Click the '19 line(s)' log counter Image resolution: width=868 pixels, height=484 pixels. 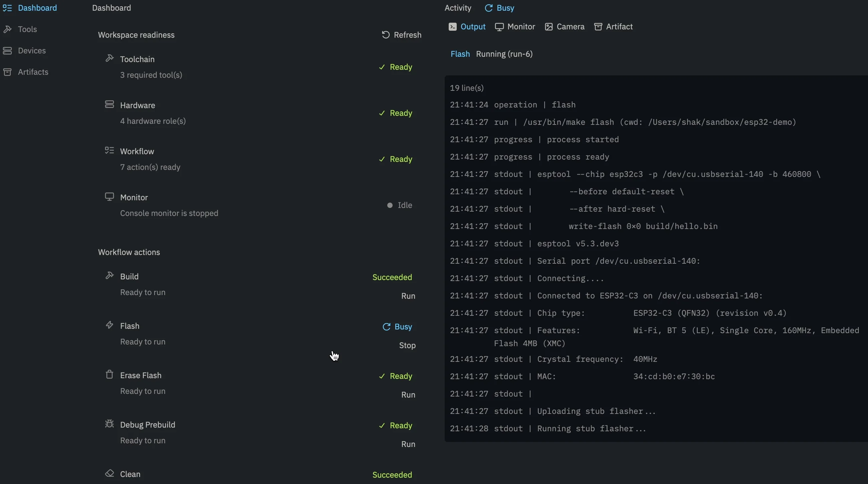467,88
